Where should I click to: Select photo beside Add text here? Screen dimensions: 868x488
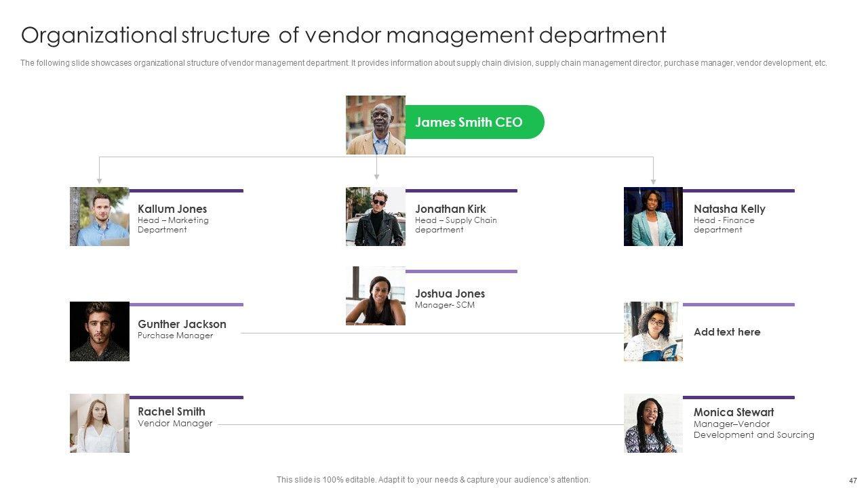(x=653, y=331)
